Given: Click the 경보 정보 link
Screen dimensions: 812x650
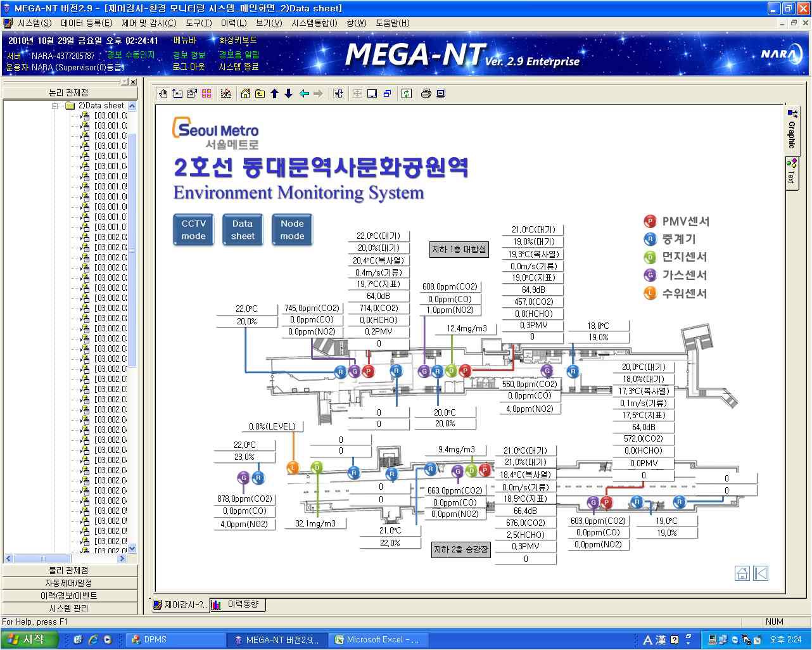Looking at the screenshot, I should click(189, 55).
